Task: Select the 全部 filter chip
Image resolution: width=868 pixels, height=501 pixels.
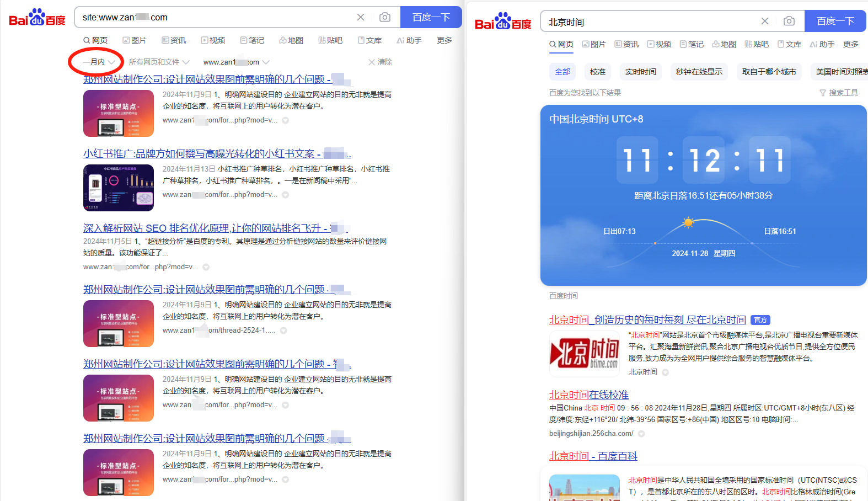Action: tap(562, 72)
